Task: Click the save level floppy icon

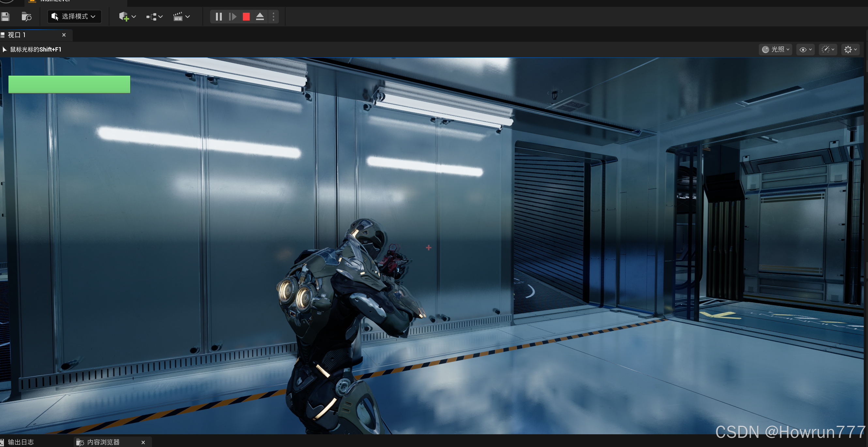Action: point(6,17)
